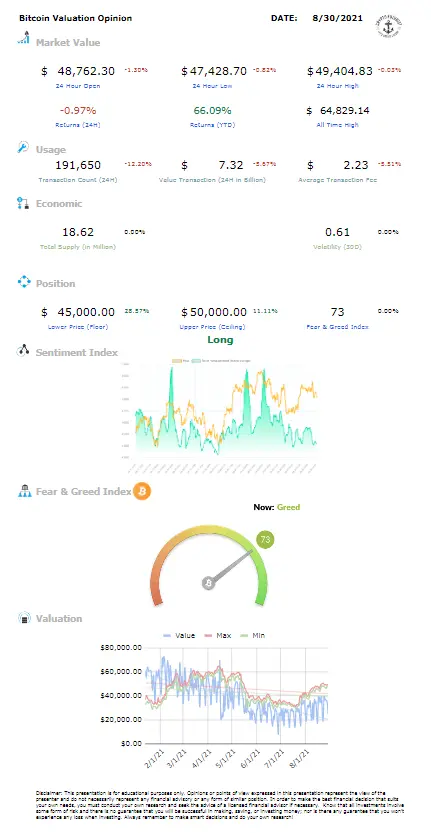
Task: Click the Economic heading
Action: tap(58, 203)
